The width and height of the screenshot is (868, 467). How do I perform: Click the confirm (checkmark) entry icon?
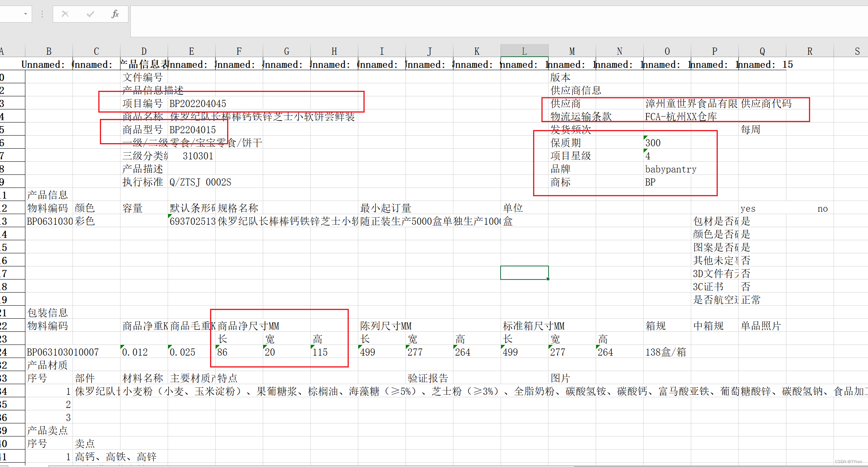point(90,14)
